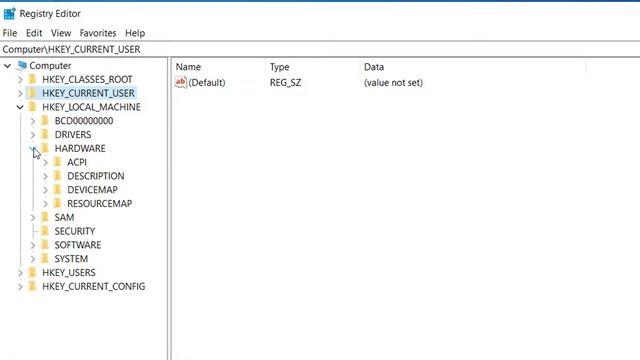Select HKEY_CURRENT_USER key label
Viewport: 640px width, 360px height.
coord(88,93)
